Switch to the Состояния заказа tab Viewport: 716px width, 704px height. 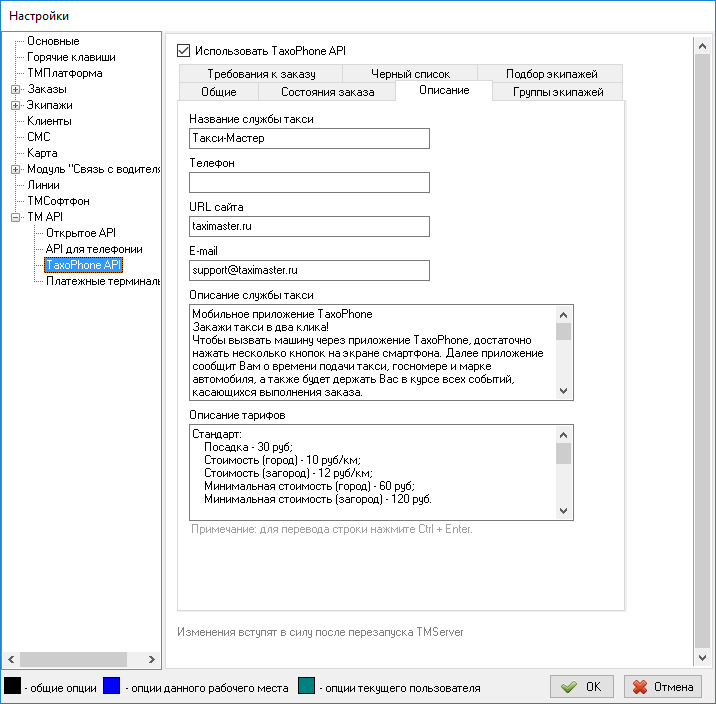pyautogui.click(x=327, y=92)
